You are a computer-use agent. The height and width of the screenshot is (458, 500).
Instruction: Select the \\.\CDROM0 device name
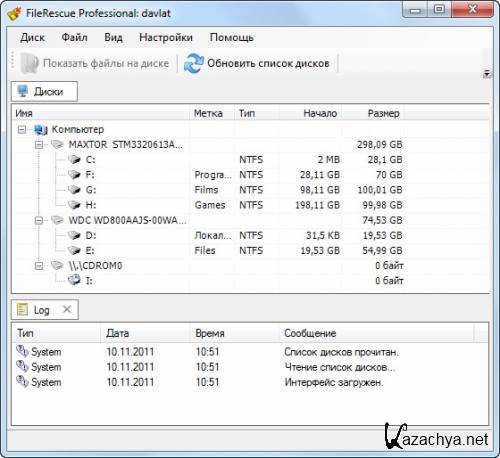pos(95,266)
